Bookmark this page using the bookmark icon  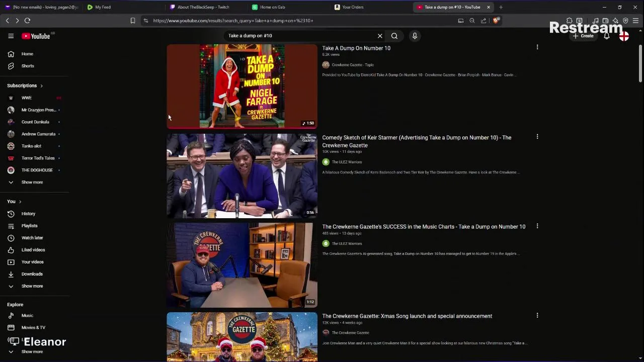(133, 21)
